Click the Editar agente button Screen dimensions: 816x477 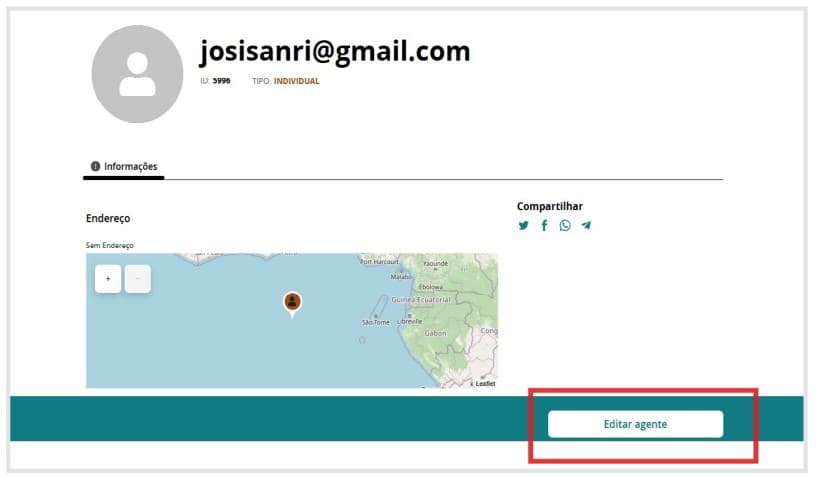635,424
